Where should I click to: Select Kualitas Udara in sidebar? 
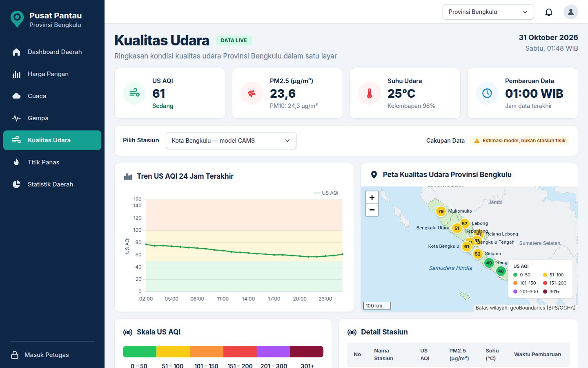[x=52, y=140]
